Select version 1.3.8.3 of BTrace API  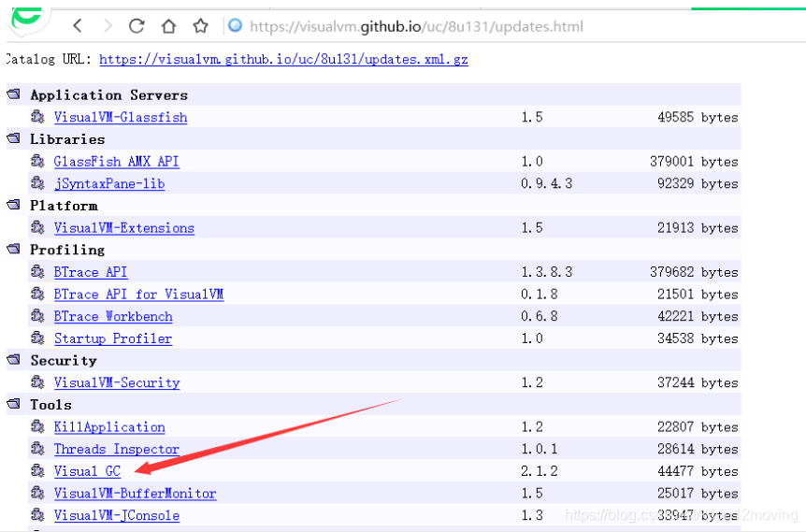point(546,272)
